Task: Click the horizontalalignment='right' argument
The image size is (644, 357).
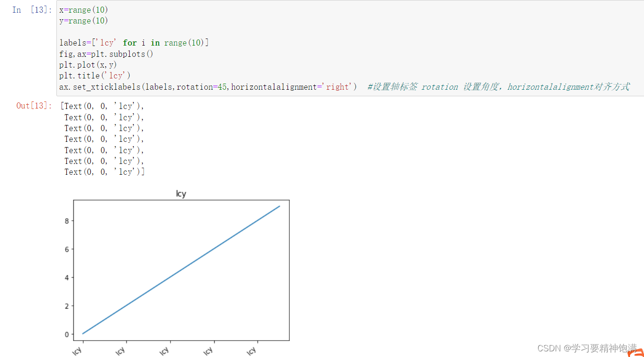Action: (x=292, y=87)
